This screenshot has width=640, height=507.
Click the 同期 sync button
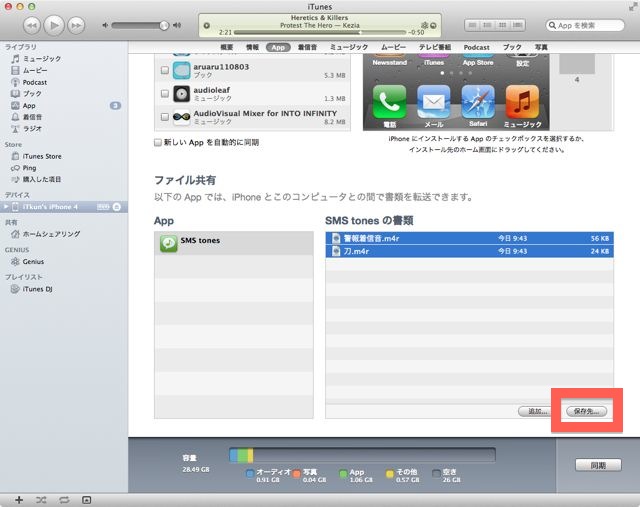click(x=598, y=465)
